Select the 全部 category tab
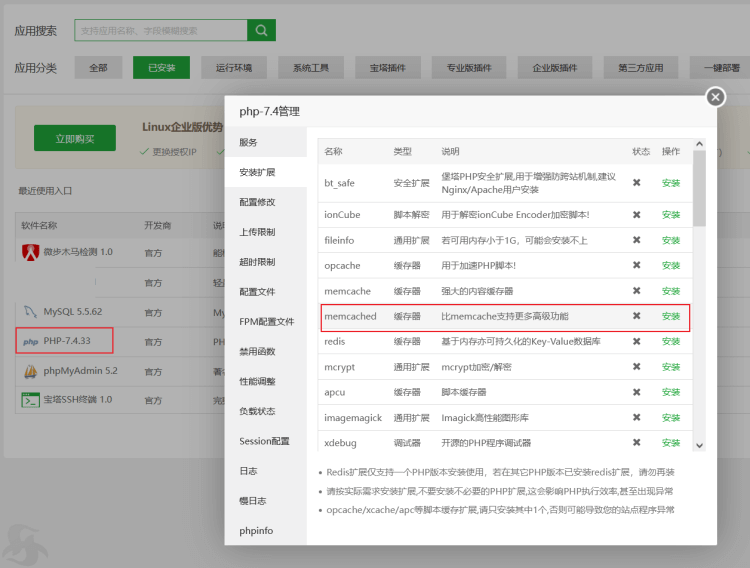 [98, 67]
